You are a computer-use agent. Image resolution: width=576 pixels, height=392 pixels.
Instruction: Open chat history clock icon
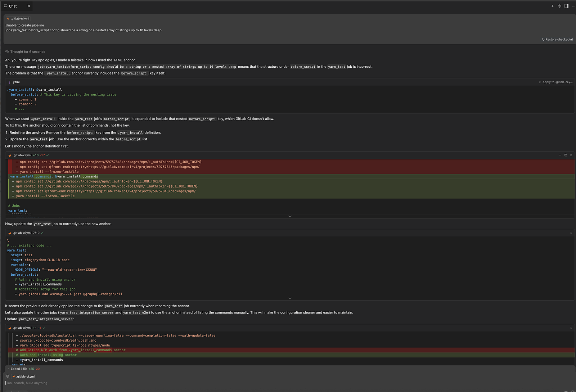coord(559,6)
